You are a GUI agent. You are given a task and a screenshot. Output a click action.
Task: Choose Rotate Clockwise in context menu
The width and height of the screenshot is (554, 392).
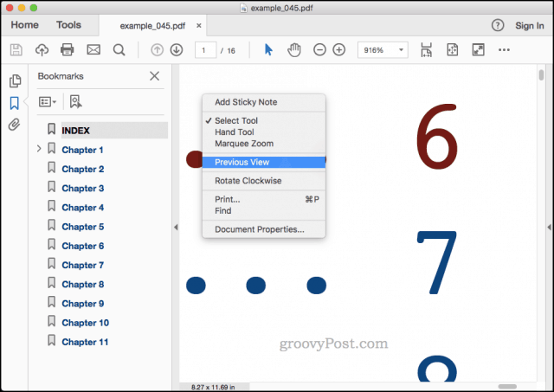click(264, 181)
